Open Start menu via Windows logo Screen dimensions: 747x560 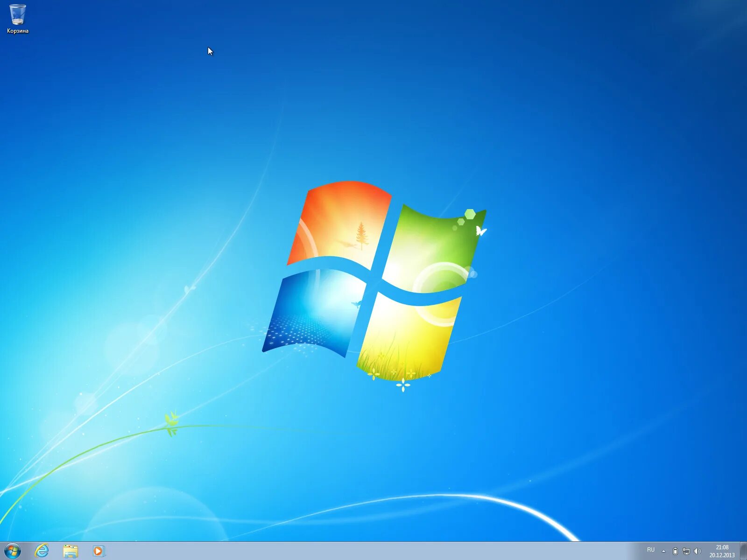13,551
